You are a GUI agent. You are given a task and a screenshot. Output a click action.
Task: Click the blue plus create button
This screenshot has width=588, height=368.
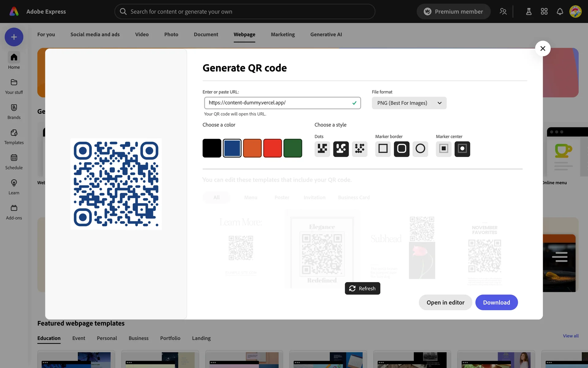pos(14,37)
